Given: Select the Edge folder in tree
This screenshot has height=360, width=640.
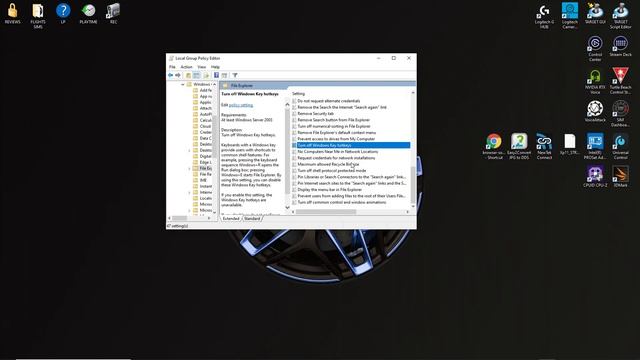Looking at the screenshot, I should (202, 162).
